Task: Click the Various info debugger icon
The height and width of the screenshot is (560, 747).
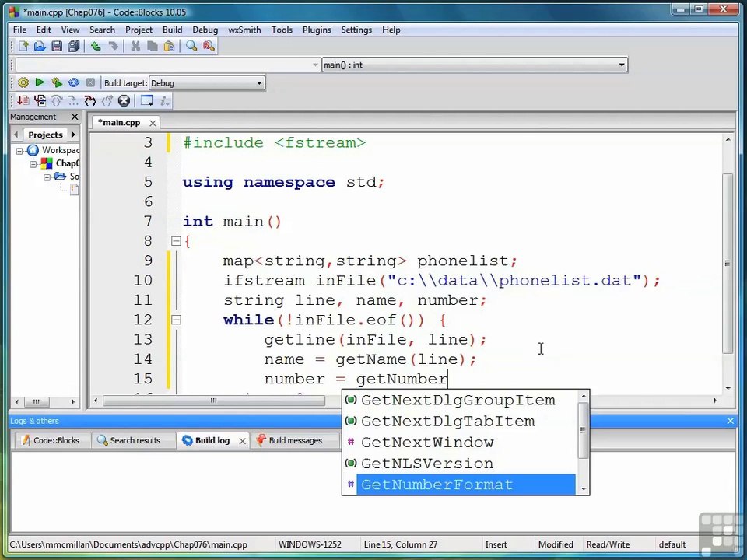Action: coord(164,100)
